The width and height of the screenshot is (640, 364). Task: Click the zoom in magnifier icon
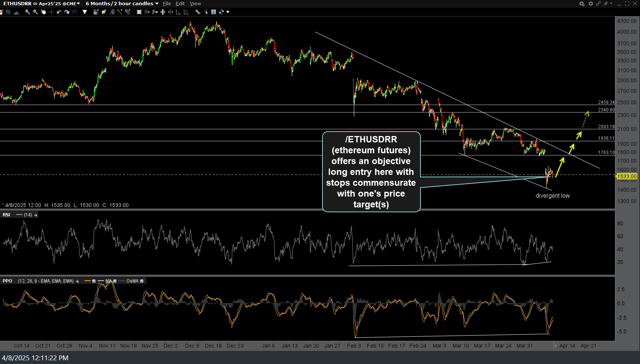27,12
